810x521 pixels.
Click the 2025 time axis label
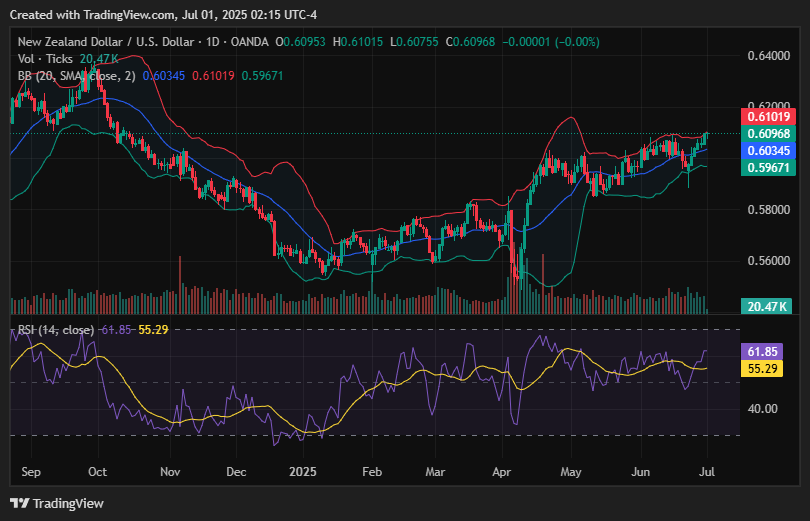[x=303, y=472]
